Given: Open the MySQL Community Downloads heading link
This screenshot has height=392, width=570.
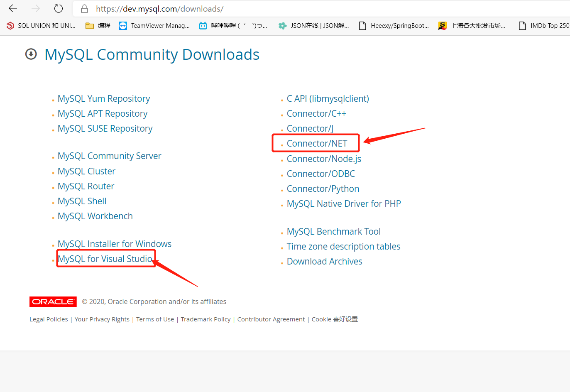Looking at the screenshot, I should (x=152, y=54).
